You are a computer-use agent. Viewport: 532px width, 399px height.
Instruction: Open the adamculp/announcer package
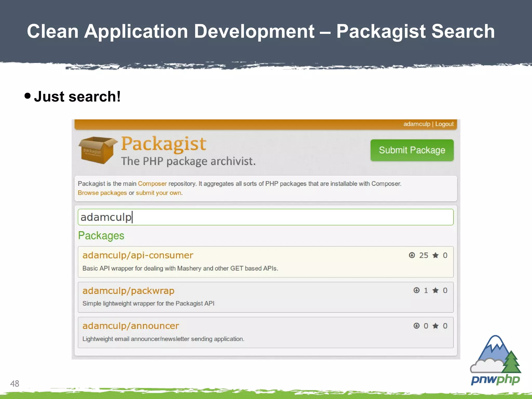pyautogui.click(x=131, y=326)
